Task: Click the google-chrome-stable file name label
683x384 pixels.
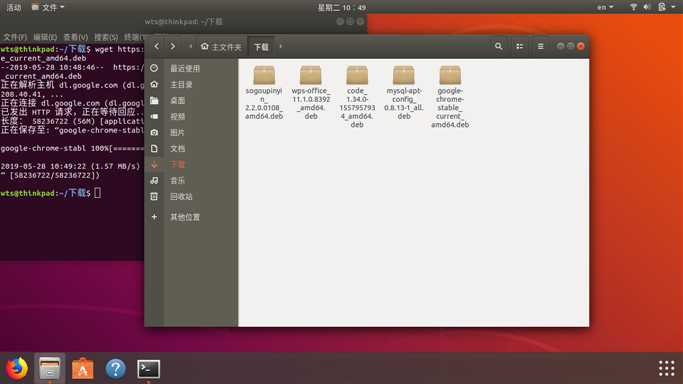Action: pos(450,108)
